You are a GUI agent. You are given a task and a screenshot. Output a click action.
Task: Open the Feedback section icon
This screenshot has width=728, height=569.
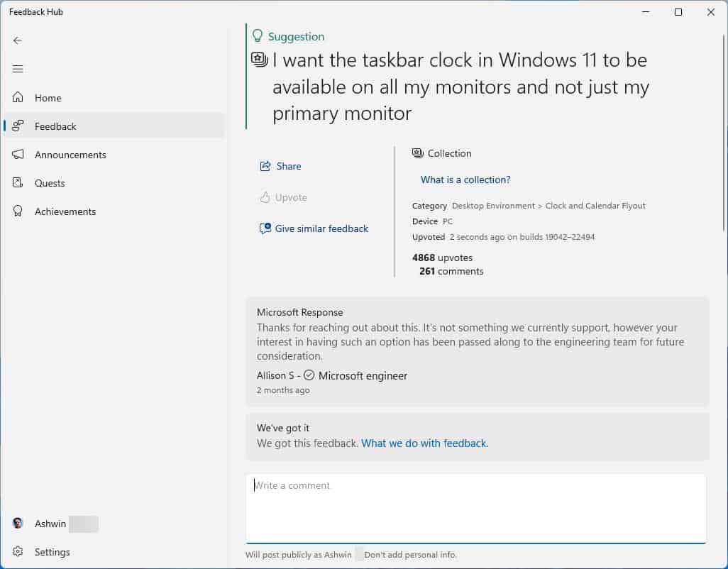[x=17, y=126]
